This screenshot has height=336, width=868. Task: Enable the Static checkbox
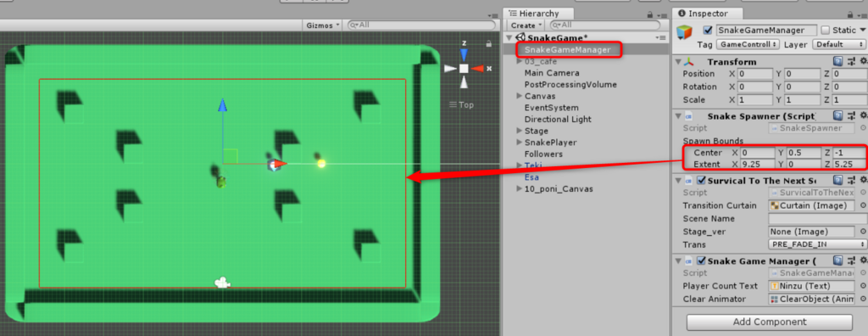tap(826, 31)
